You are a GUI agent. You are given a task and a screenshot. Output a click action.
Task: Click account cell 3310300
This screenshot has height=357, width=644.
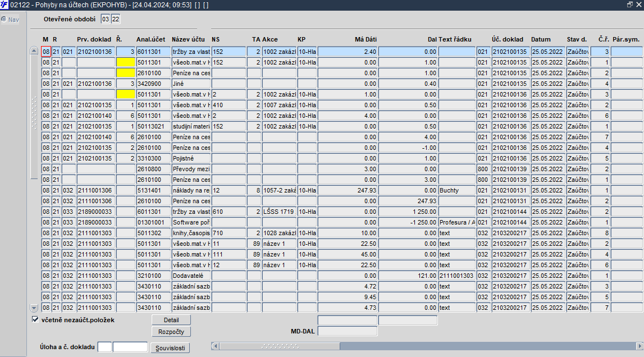[153, 159]
